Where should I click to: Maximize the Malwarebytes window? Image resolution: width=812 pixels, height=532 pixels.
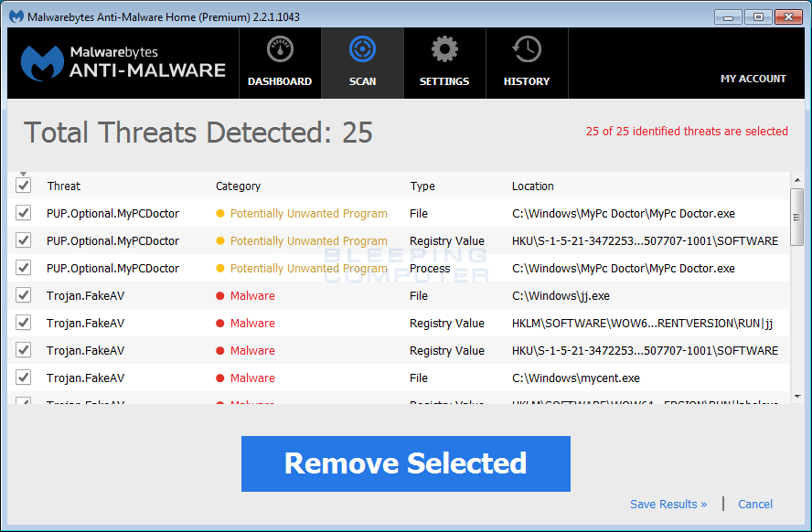click(758, 17)
